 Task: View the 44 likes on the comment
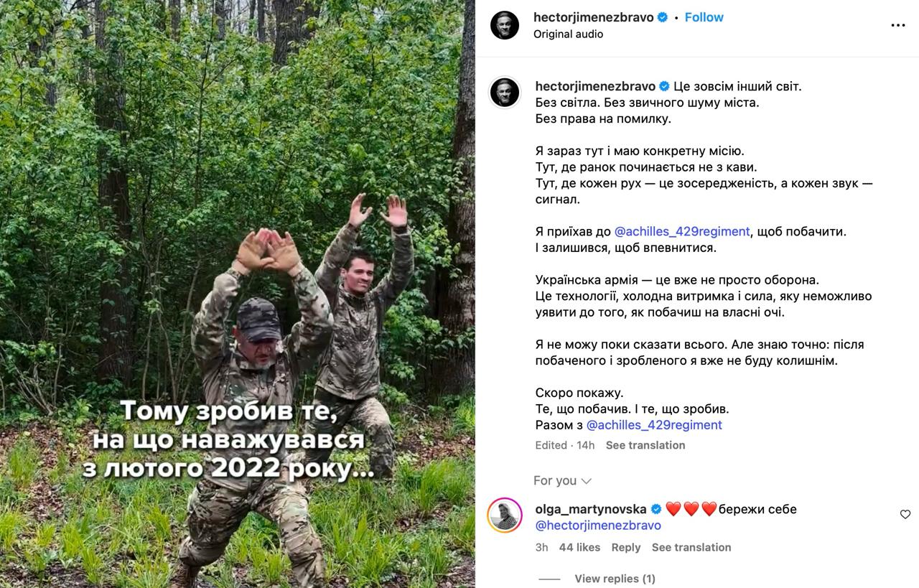point(579,547)
